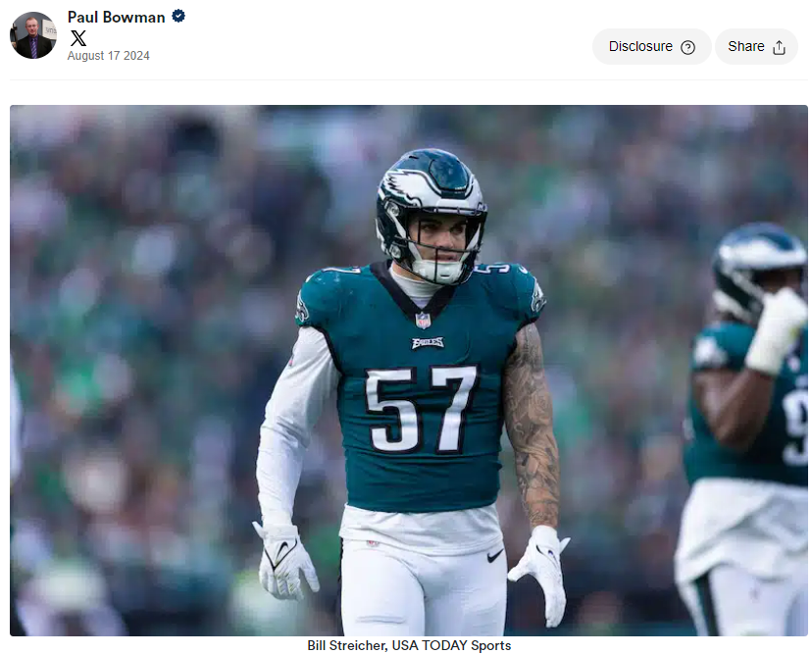The height and width of the screenshot is (654, 812).
Task: Click the Nike swoosh on white pants
Action: click(495, 555)
